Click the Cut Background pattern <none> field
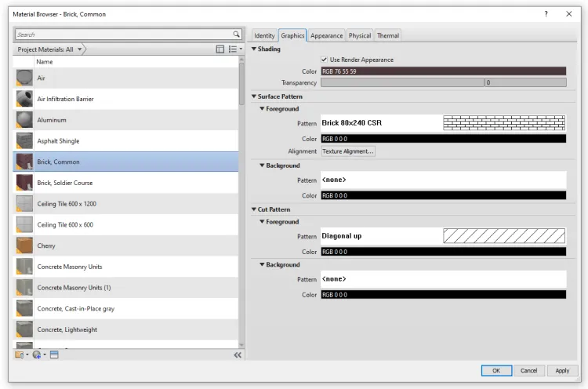Image resolution: width=588 pixels, height=389 pixels. click(x=443, y=279)
